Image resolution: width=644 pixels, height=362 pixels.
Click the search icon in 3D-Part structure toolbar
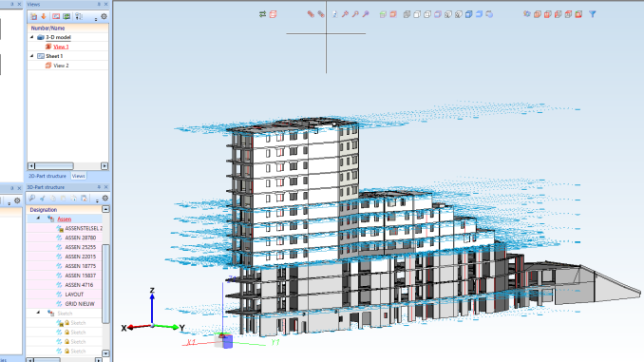(32, 199)
